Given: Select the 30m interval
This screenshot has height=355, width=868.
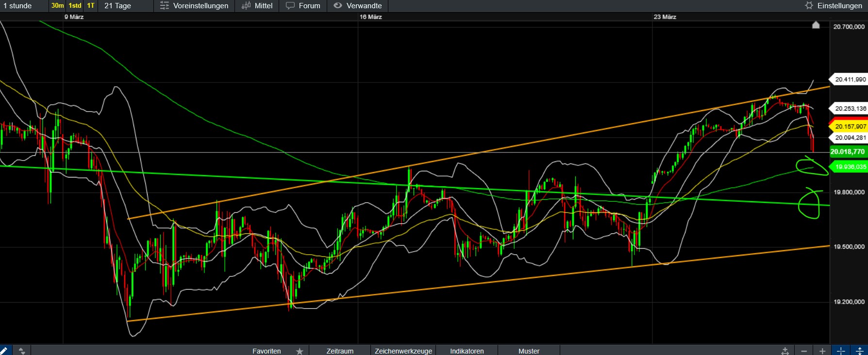Looking at the screenshot, I should click(x=57, y=6).
